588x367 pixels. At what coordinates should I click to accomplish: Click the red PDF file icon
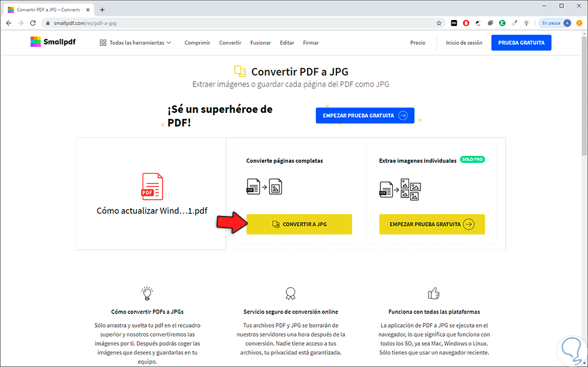point(152,186)
